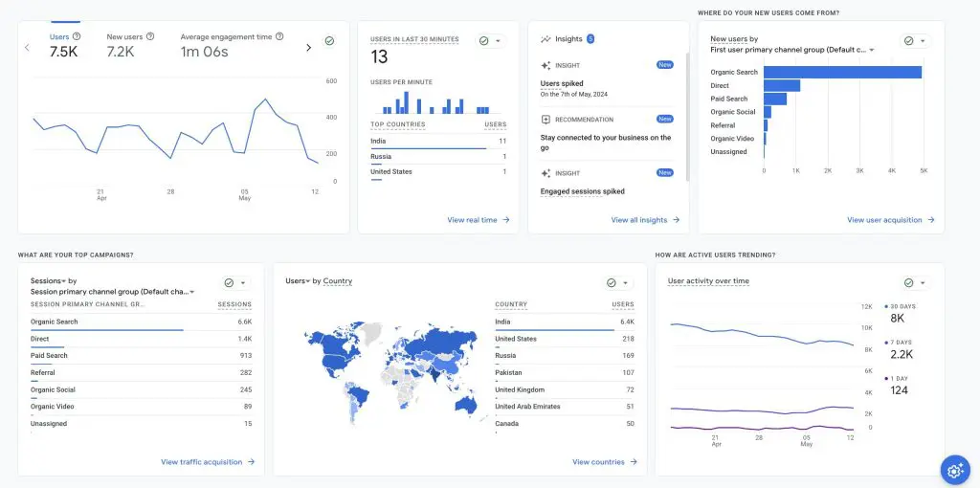This screenshot has width=980, height=488.
Task: Click sparkle icon above Users spiked insight
Action: click(546, 66)
